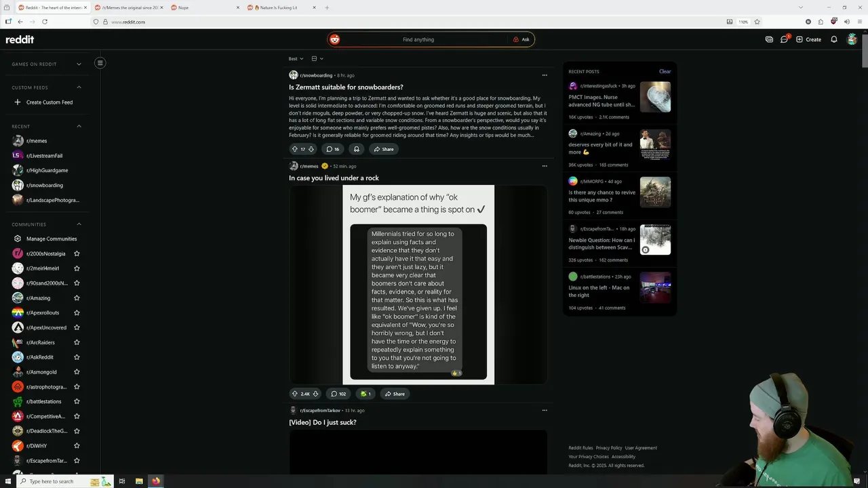Click the plus icon for Create Custom Feed
Screen dimensions: 868x488
(18, 102)
